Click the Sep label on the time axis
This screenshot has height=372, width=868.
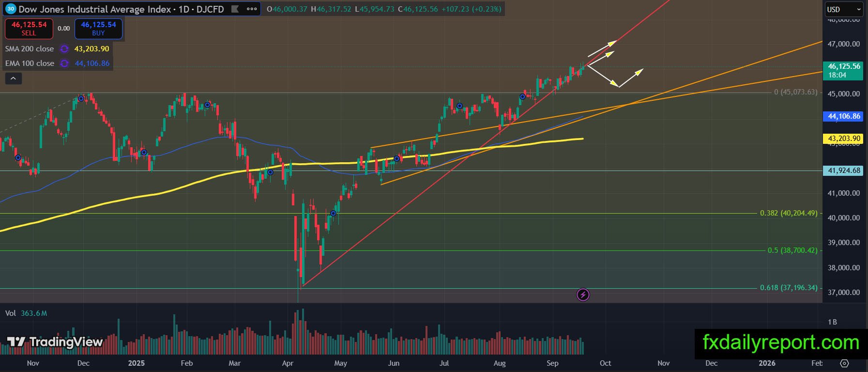552,363
